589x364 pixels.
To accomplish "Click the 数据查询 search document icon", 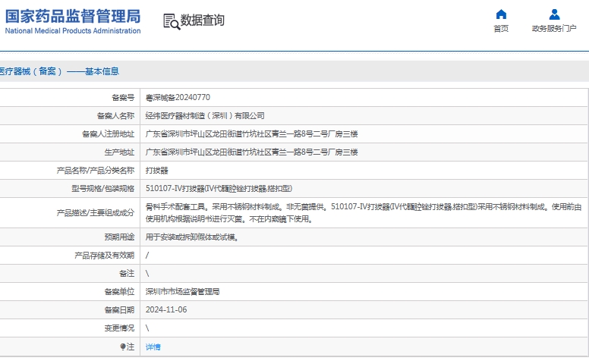I will (172, 21).
